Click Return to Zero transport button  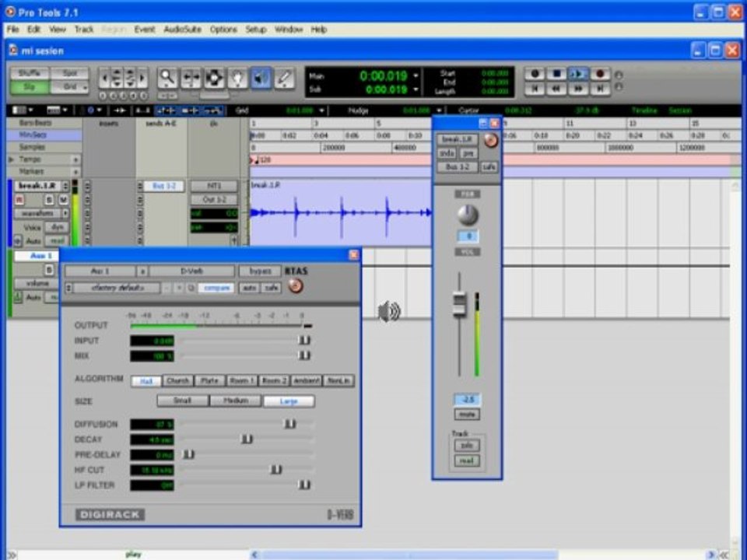[x=535, y=89]
